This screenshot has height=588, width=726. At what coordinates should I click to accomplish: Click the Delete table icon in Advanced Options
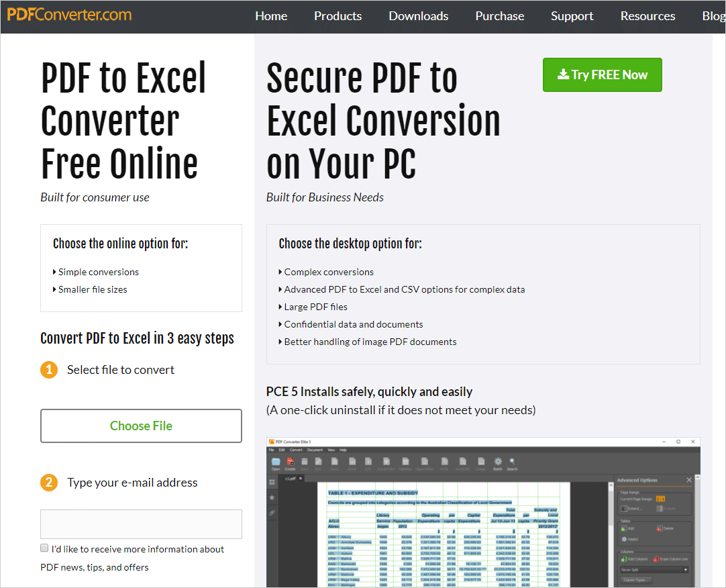pyautogui.click(x=660, y=528)
